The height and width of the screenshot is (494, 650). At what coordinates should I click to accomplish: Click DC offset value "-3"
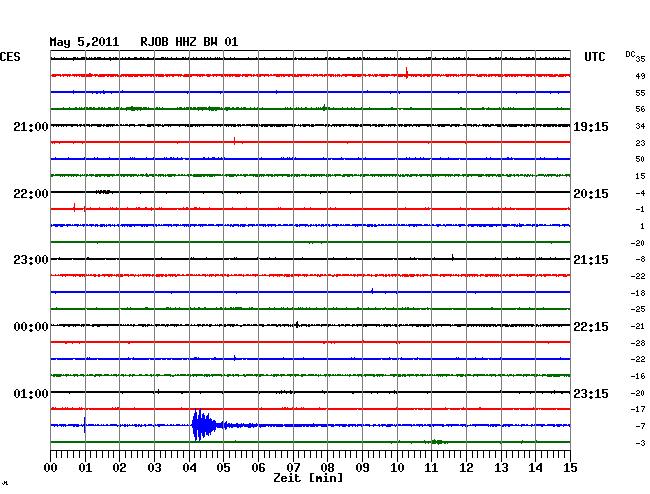tap(640, 443)
